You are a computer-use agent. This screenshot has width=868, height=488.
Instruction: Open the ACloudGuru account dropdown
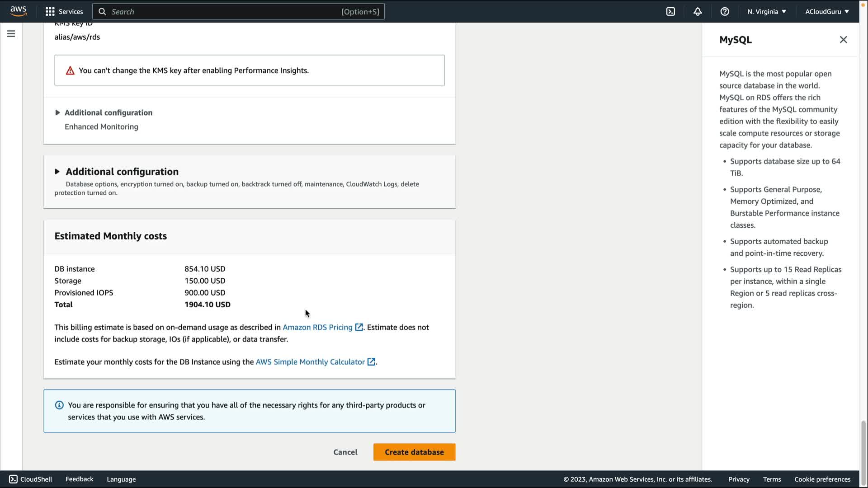point(827,12)
